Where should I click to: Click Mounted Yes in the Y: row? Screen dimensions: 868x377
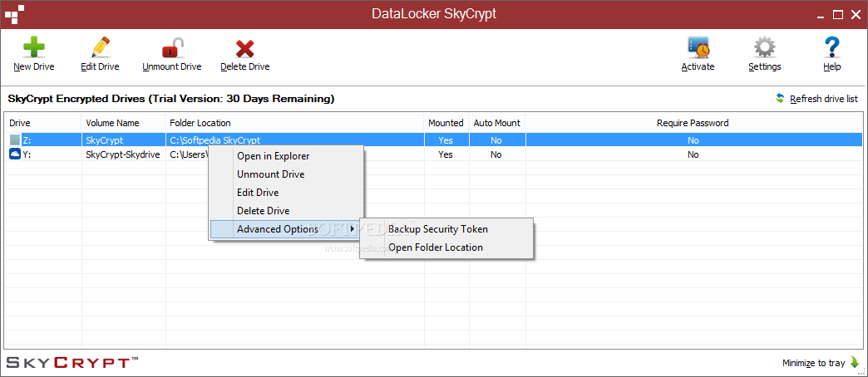coord(446,154)
